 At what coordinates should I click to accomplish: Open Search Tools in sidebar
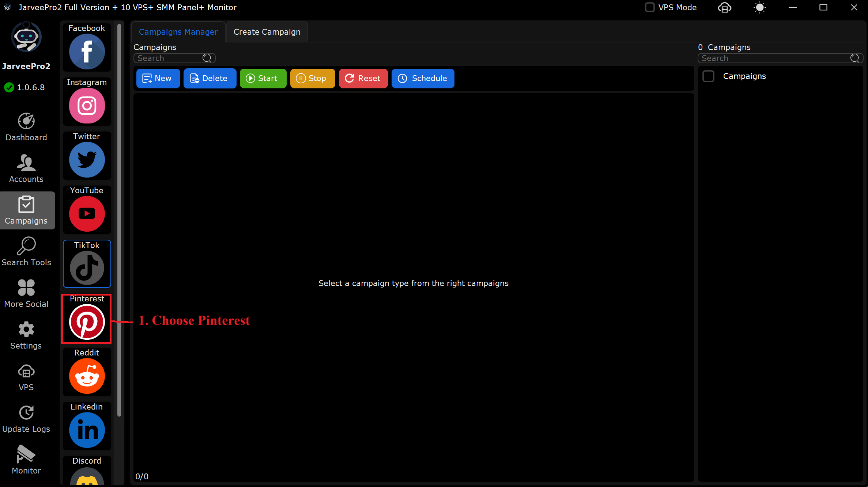[x=26, y=252]
